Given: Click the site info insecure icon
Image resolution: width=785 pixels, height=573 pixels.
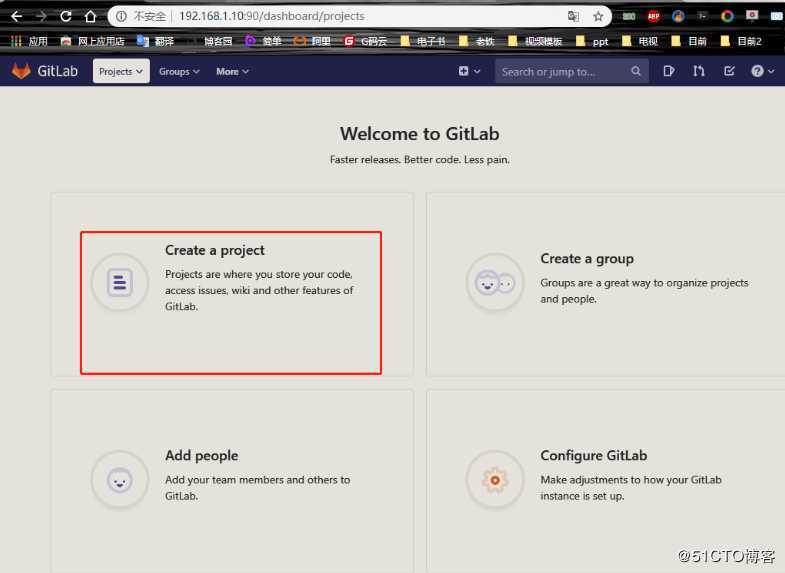Looking at the screenshot, I should click(121, 17).
